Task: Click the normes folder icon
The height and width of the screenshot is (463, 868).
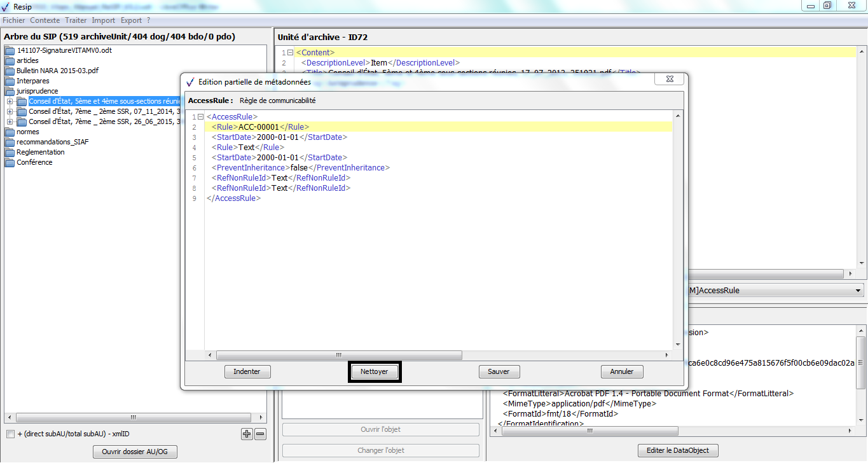Action: [10, 132]
